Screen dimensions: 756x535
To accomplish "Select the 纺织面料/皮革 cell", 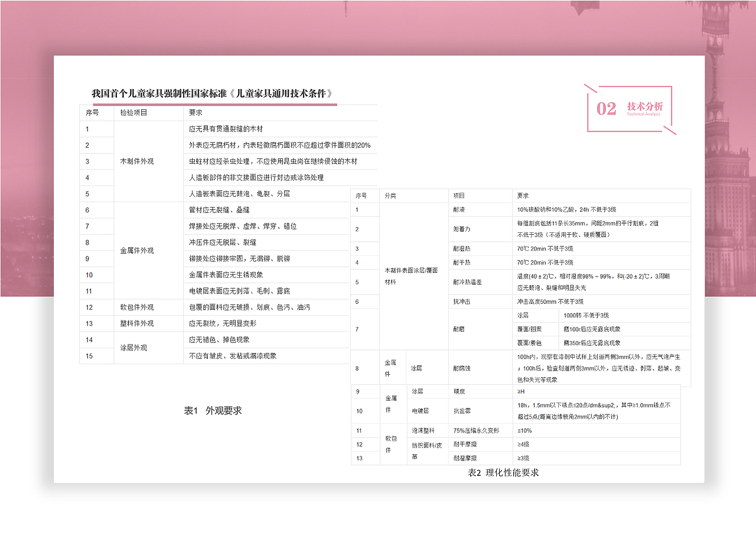I will pyautogui.click(x=426, y=450).
